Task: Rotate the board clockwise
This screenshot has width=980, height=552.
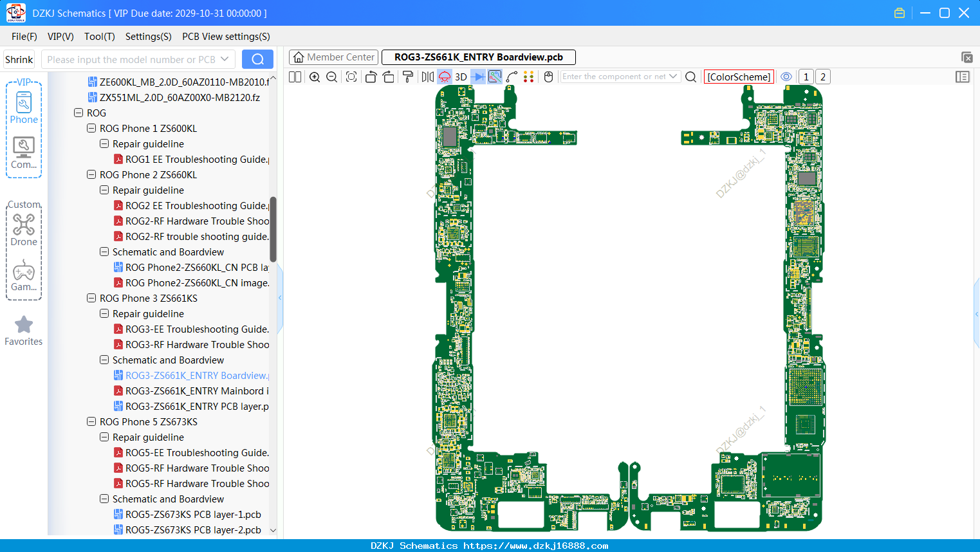Action: 389,77
